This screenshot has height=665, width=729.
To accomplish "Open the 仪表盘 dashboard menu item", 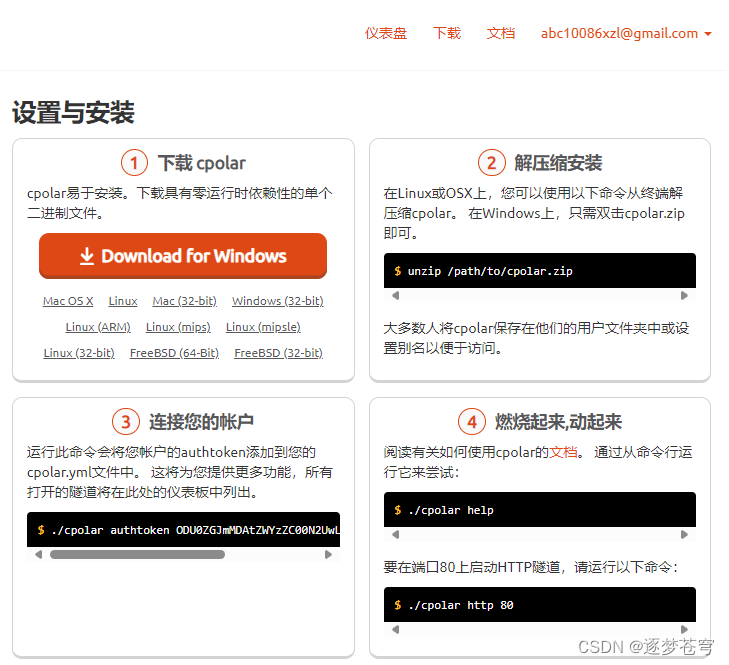I will pos(387,33).
